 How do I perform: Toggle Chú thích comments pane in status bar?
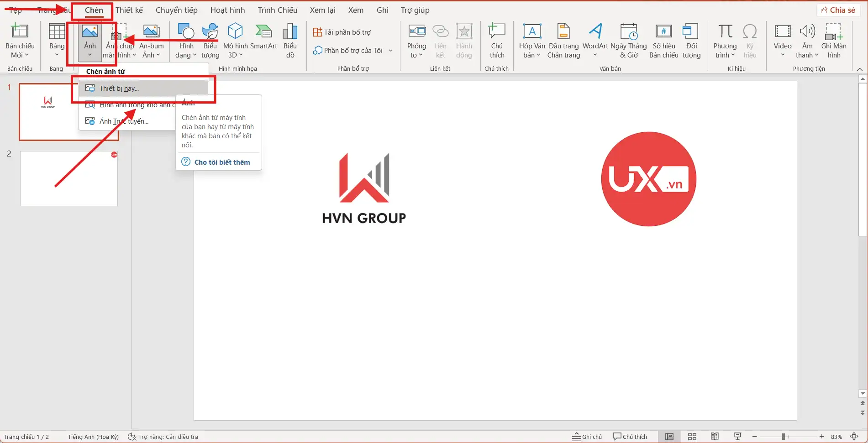click(x=630, y=437)
